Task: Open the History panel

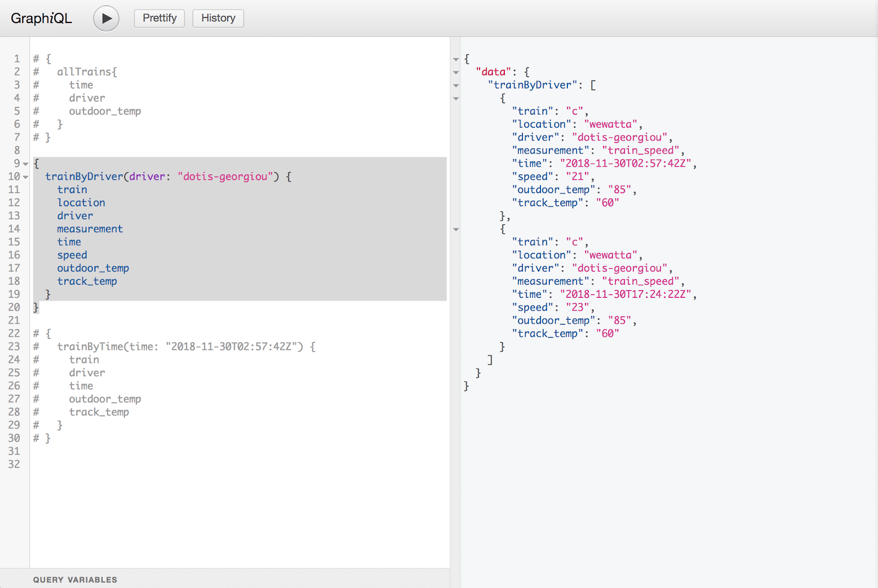Action: pos(218,18)
